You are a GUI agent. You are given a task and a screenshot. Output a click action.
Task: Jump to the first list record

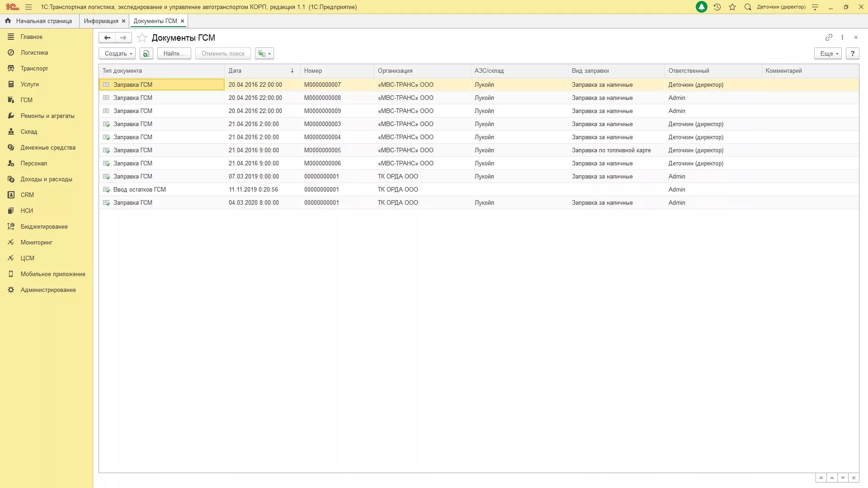(821, 478)
